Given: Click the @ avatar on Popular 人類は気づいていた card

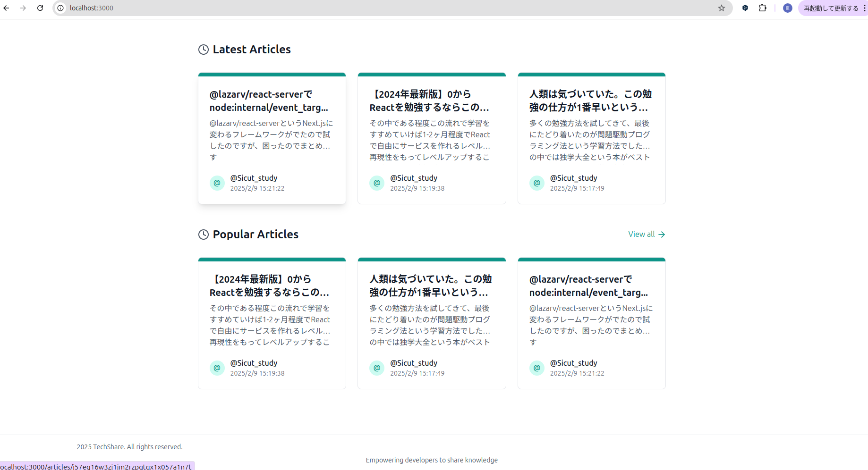Looking at the screenshot, I should point(377,368).
